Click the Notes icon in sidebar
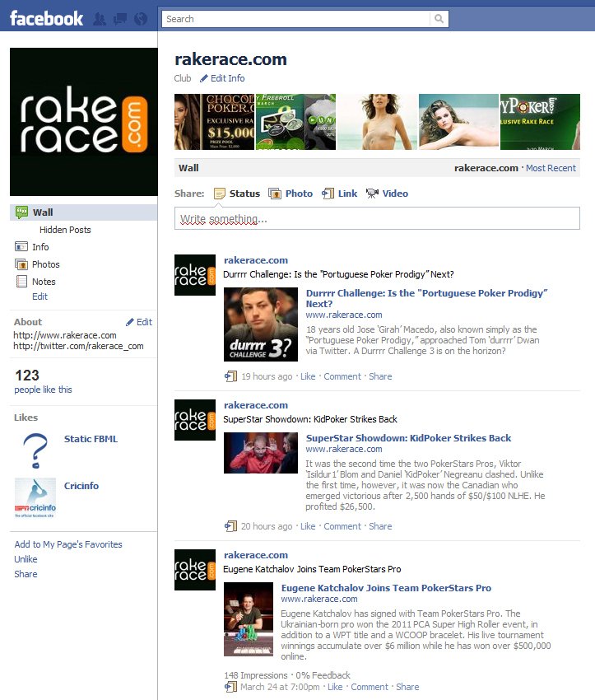The width and height of the screenshot is (595, 700). 21,282
